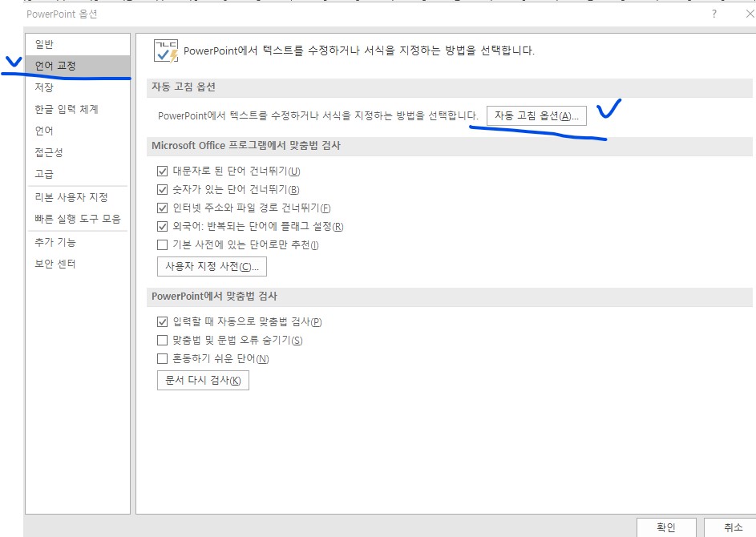Click the 문서 다시 검사(K) button
This screenshot has width=756, height=537.
203,381
